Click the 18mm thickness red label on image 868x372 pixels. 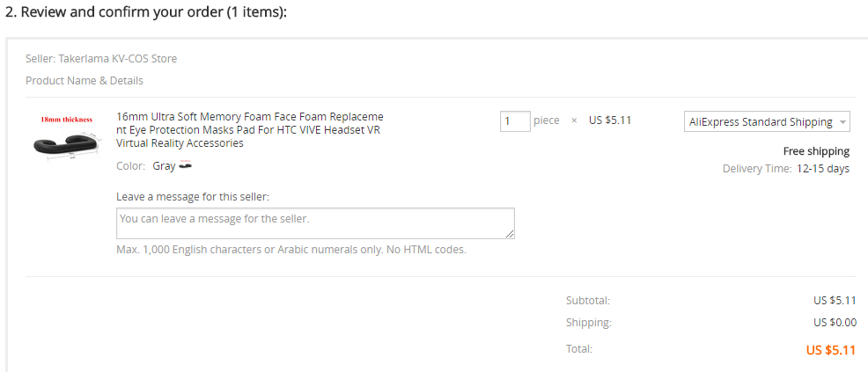[x=66, y=120]
